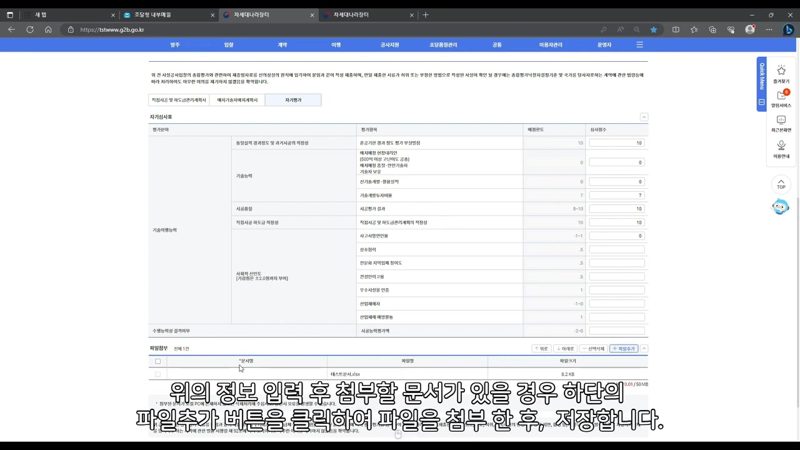Edit empty score field for 우수시공업 인증 row
Screen dimensions: 800x450
click(616, 290)
